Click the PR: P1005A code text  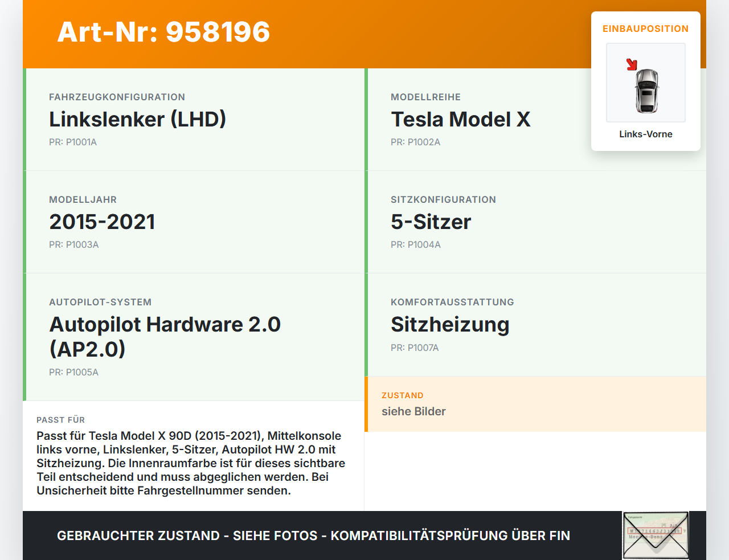[74, 372]
